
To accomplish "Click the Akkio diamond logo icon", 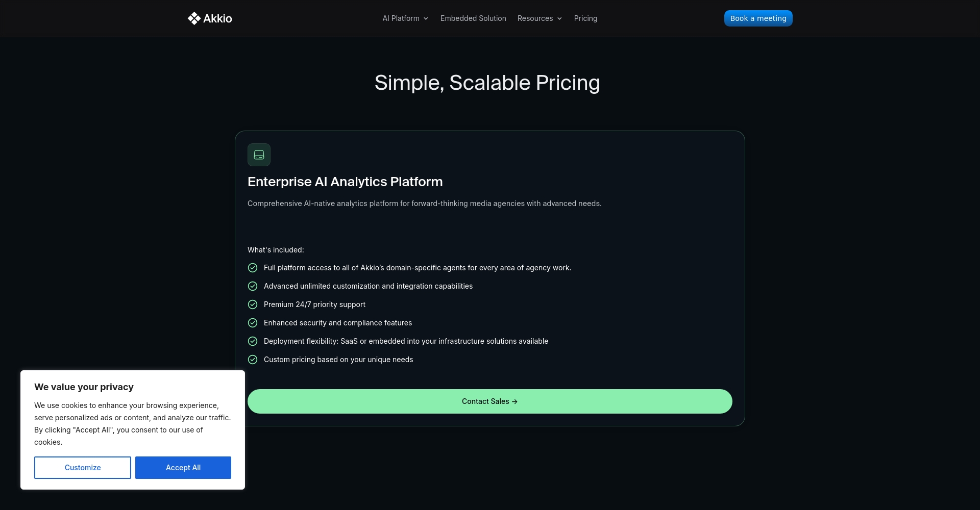I will click(x=194, y=18).
